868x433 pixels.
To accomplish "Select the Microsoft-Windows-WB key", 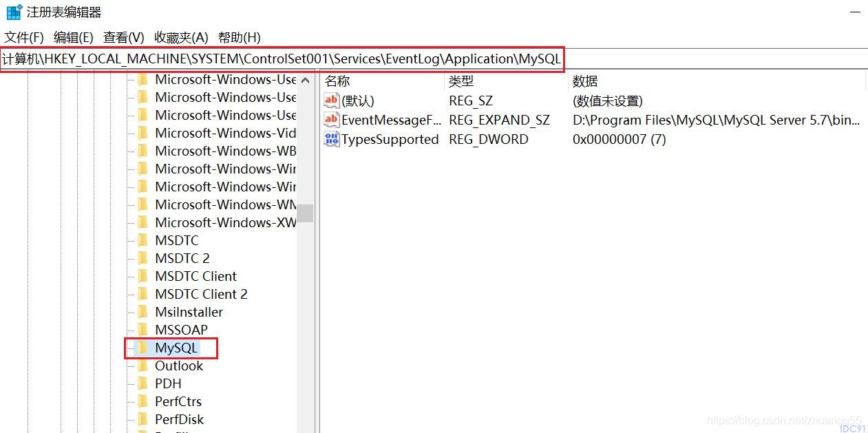I will [226, 151].
